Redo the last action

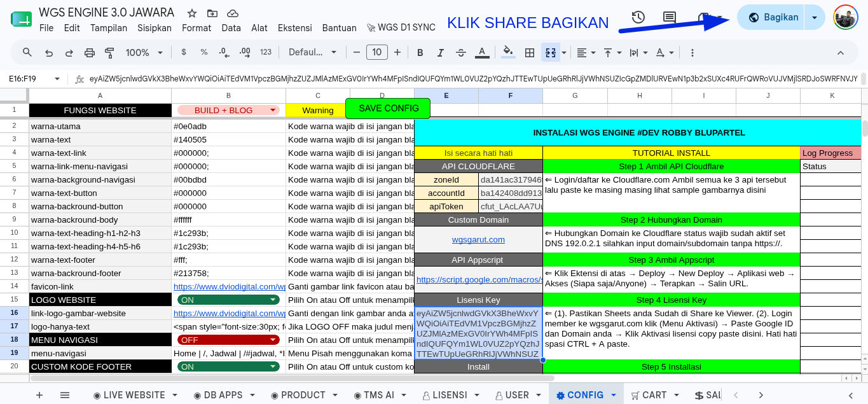tap(69, 52)
